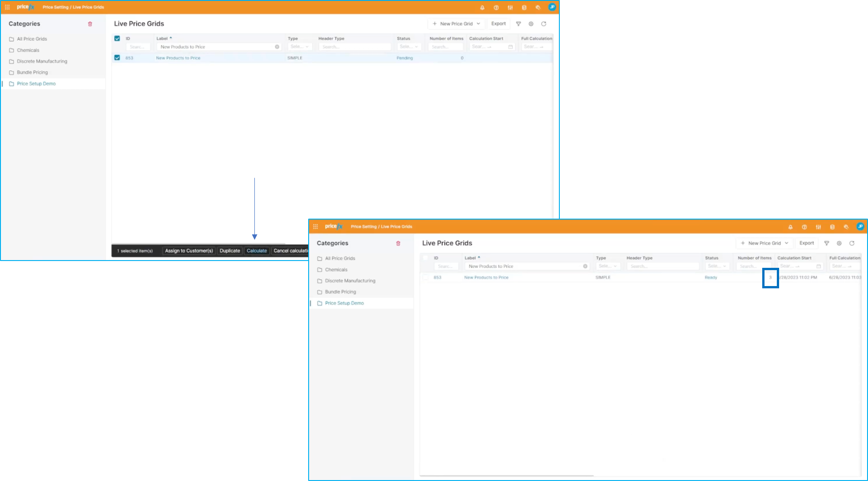Click Export button in lower-right window
The width and height of the screenshot is (868, 481).
pyautogui.click(x=806, y=243)
